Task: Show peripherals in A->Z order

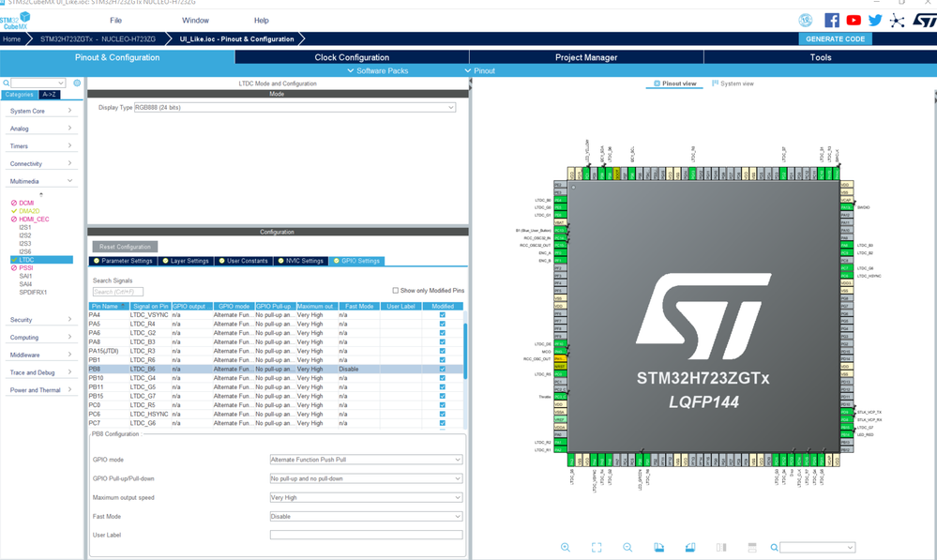Action: [49, 95]
